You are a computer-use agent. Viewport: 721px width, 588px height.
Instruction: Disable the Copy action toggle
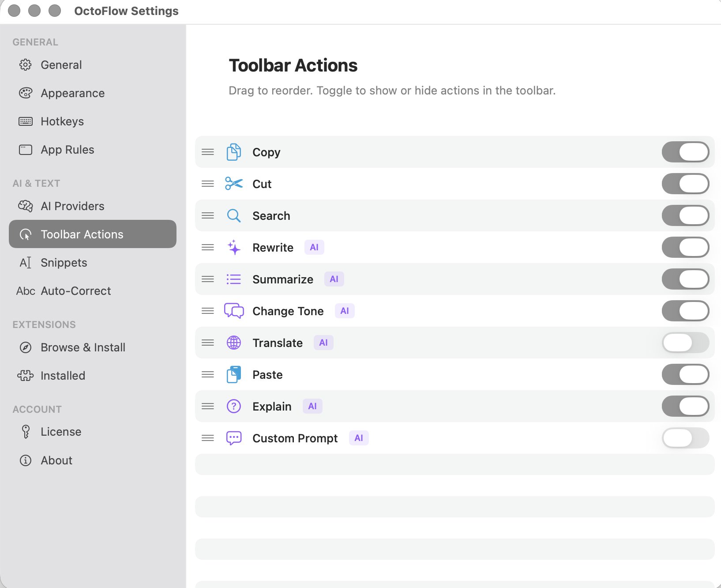click(685, 152)
